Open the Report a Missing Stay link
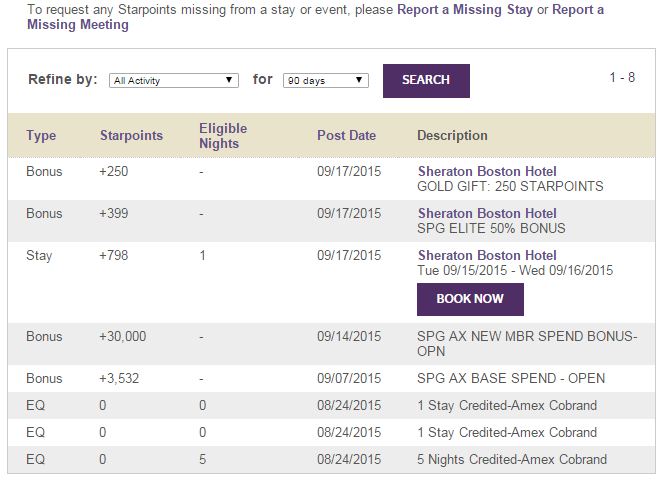This screenshot has height=486, width=665. [x=465, y=10]
